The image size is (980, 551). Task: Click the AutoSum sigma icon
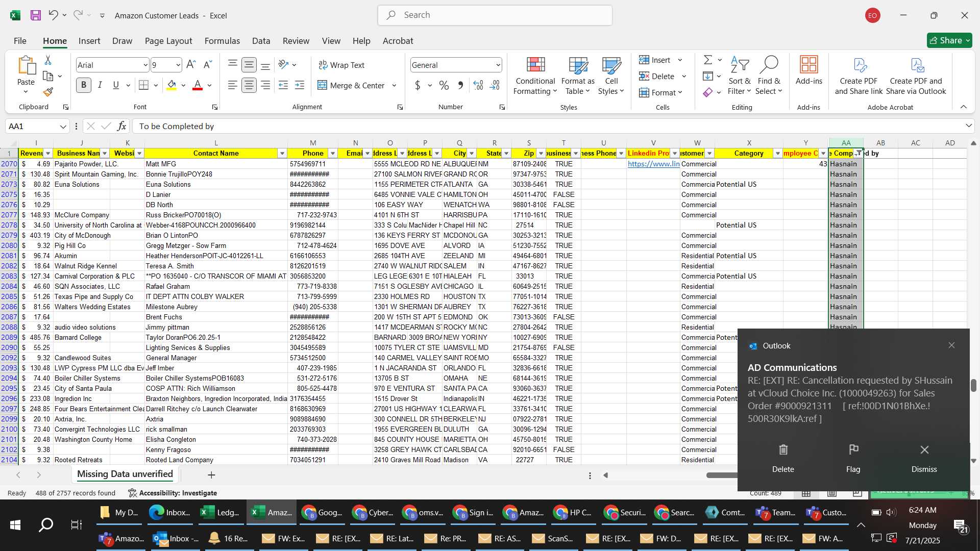(708, 60)
